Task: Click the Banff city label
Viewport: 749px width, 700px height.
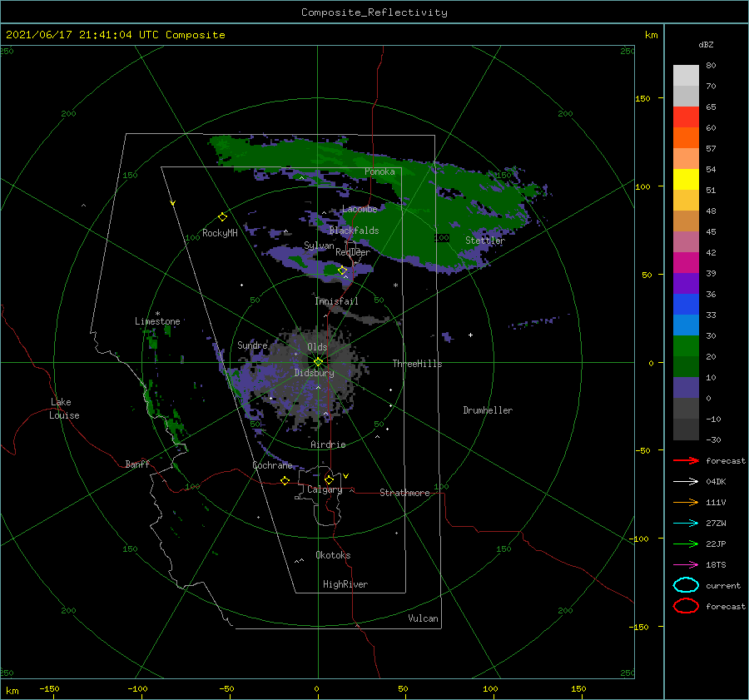Action: [x=137, y=464]
